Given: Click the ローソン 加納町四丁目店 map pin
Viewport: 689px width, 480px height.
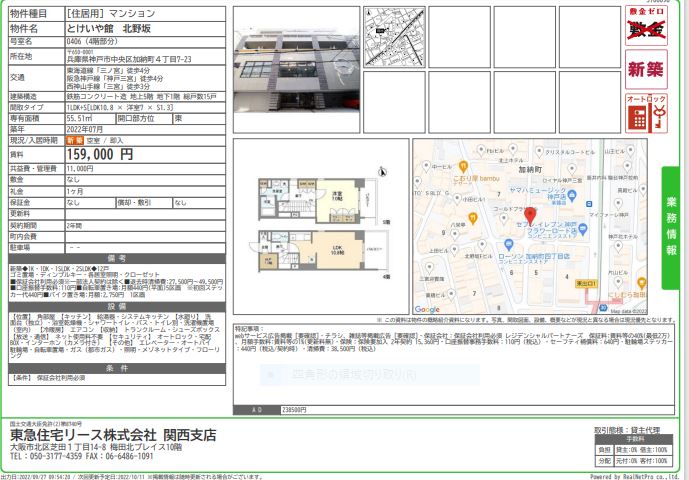Looking at the screenshot, I should (508, 244).
